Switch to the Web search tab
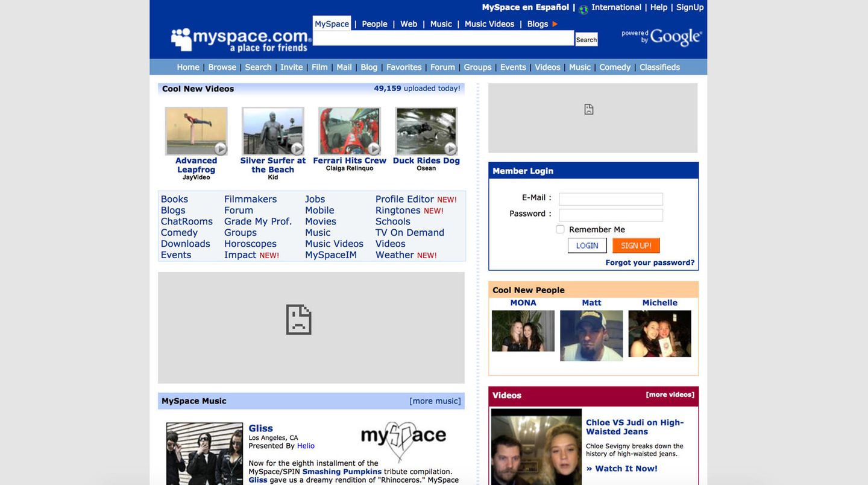Image resolution: width=868 pixels, height=485 pixels. pyautogui.click(x=409, y=23)
